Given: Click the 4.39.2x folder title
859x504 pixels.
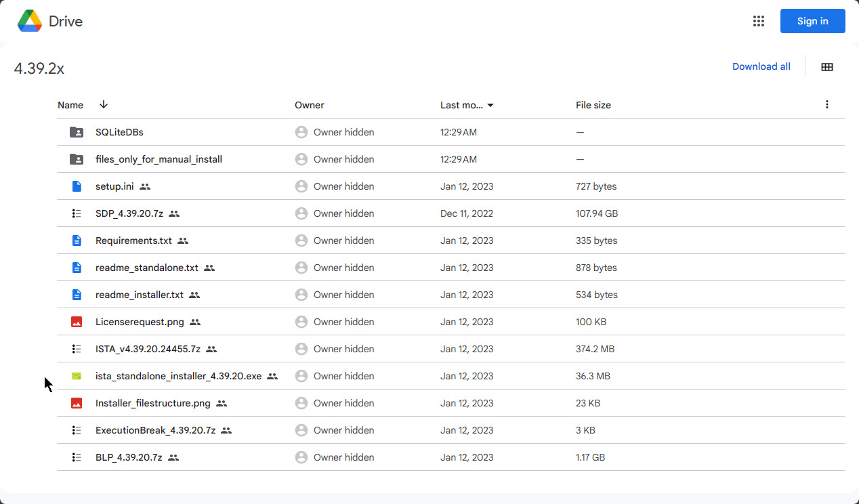Looking at the screenshot, I should [39, 68].
